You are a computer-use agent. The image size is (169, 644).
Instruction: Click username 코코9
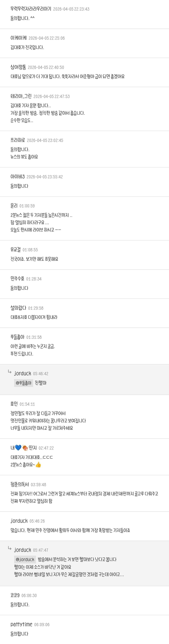point(15,595)
